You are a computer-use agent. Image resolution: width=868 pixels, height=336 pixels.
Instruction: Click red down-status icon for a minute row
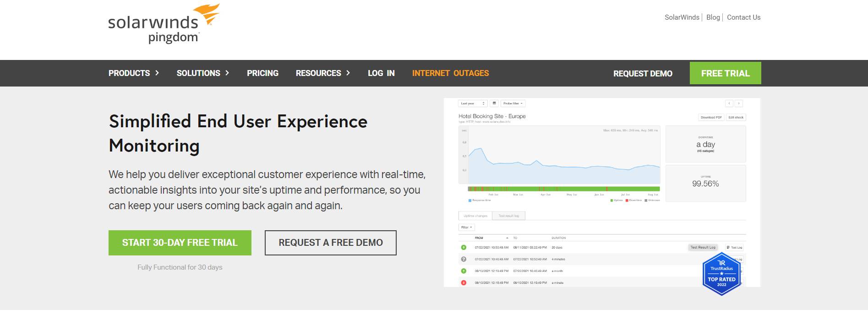[x=464, y=283]
